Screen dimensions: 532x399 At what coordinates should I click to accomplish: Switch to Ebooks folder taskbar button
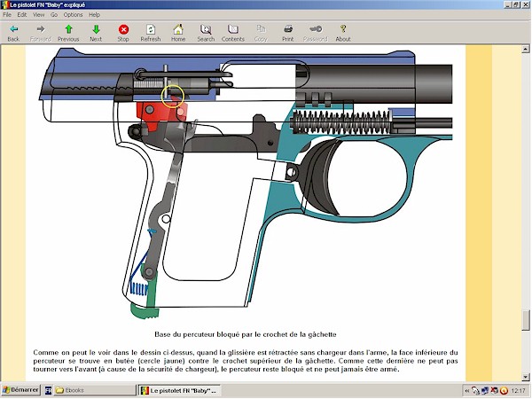click(x=95, y=390)
